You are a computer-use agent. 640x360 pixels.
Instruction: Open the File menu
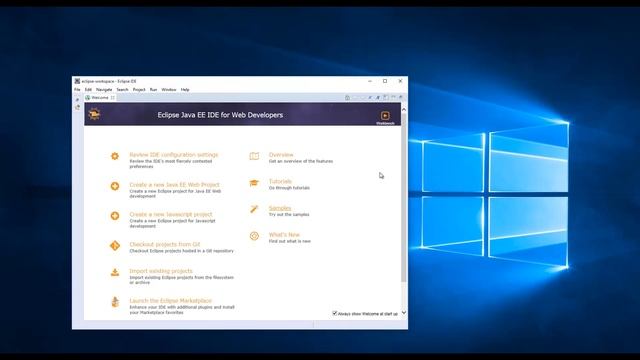click(x=77, y=89)
